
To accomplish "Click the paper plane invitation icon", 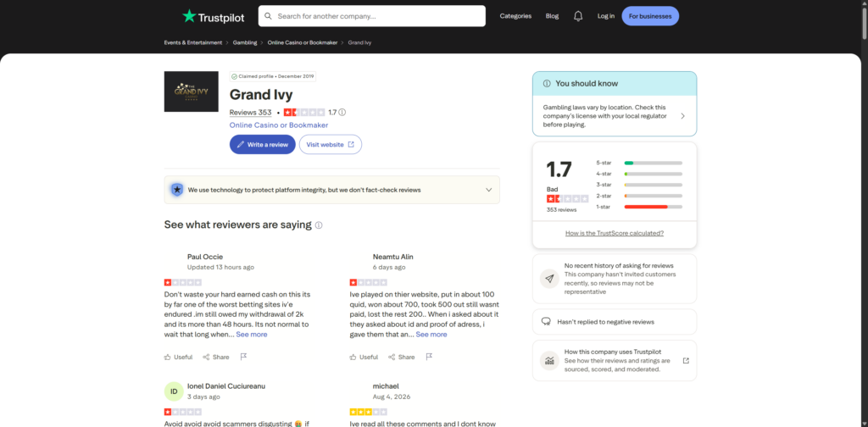I will [x=549, y=279].
